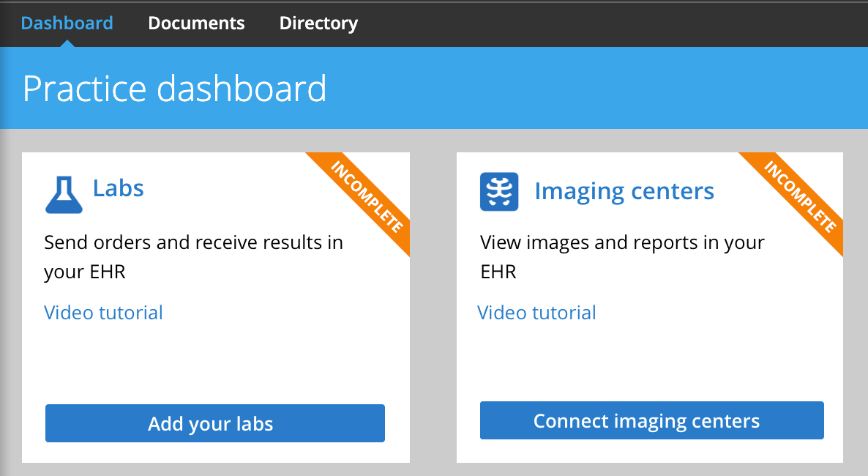Click the Imaging centers INCOMPLETE ribbon badge

[802, 198]
